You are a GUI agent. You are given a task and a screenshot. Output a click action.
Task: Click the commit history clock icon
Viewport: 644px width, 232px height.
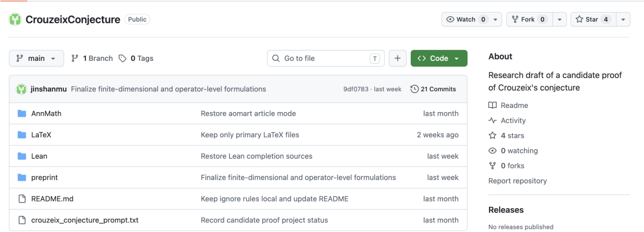(414, 89)
